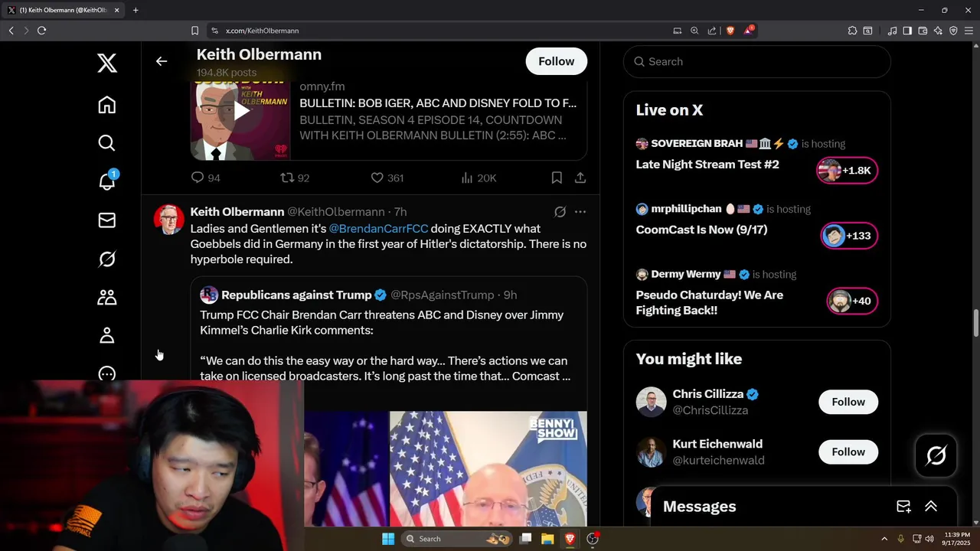Repost the post with 92 reposts
This screenshot has height=551, width=980.
(295, 178)
